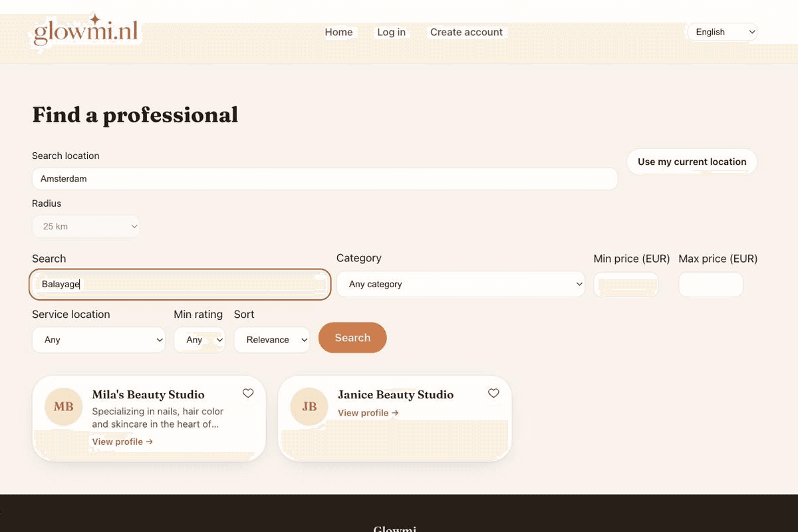The height and width of the screenshot is (532, 798).
Task: Favorite Janice Beauty Studio with heart icon
Action: click(493, 393)
